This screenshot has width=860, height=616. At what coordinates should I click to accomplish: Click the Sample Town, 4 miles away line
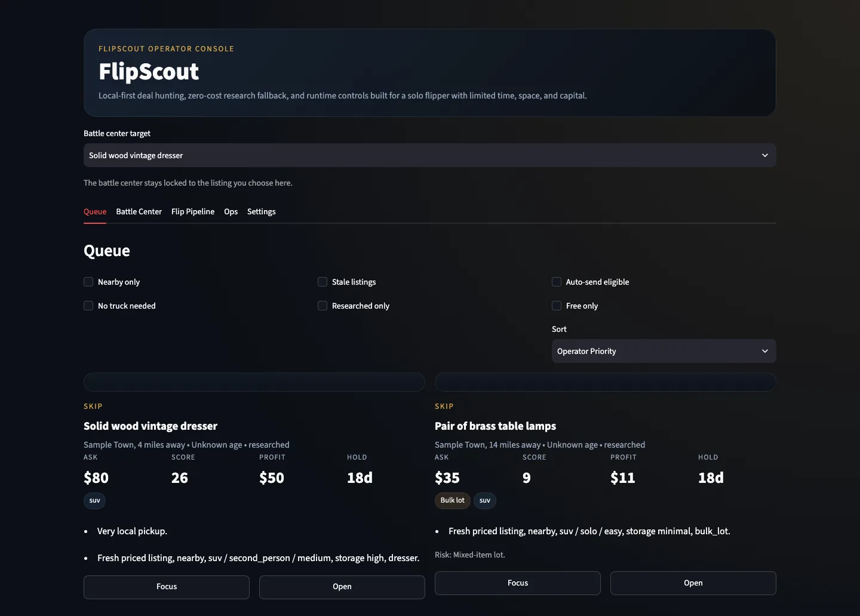click(x=186, y=445)
